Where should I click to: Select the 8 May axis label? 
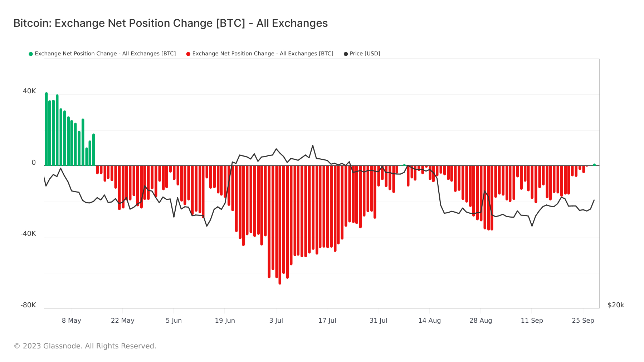(72, 321)
